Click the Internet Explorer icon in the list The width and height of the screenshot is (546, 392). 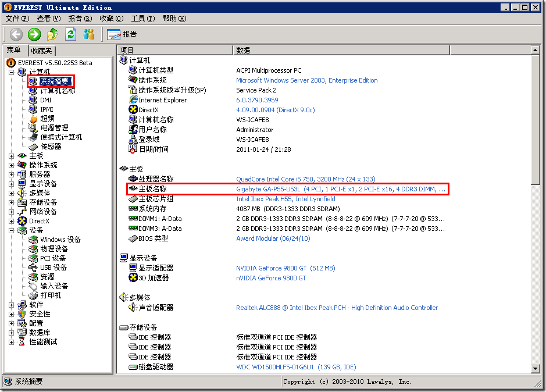click(x=133, y=100)
